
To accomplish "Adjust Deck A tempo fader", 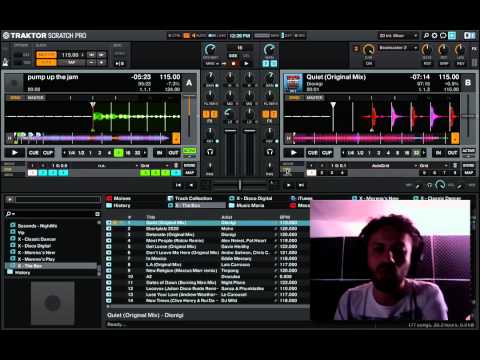I will point(189,116).
